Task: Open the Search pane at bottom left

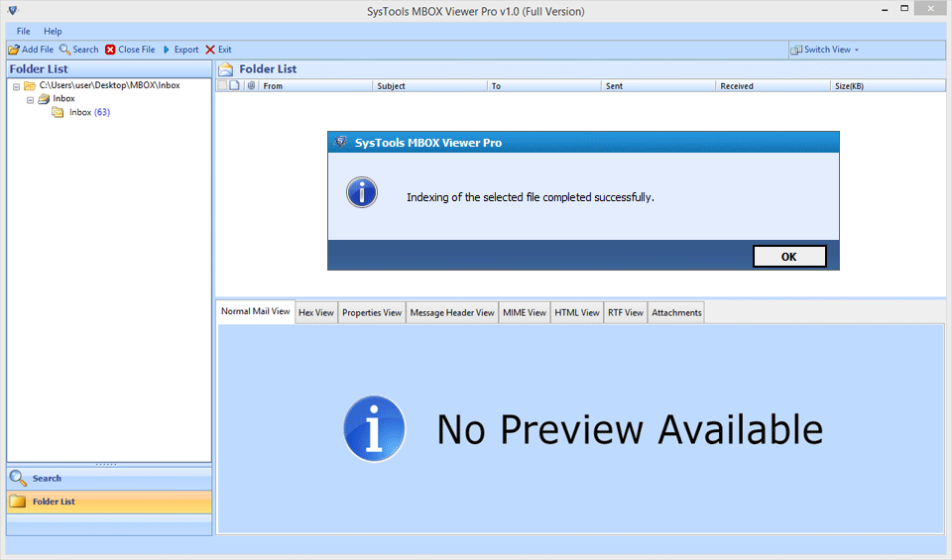Action: tap(109, 478)
